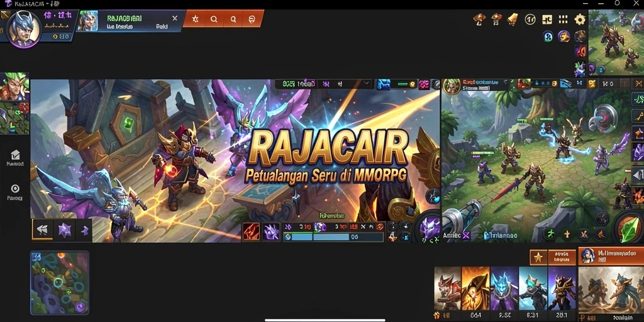Open the small map thumbnail in left sidebar
Image resolution: width=644 pixels, height=322 pixels.
[x=14, y=118]
